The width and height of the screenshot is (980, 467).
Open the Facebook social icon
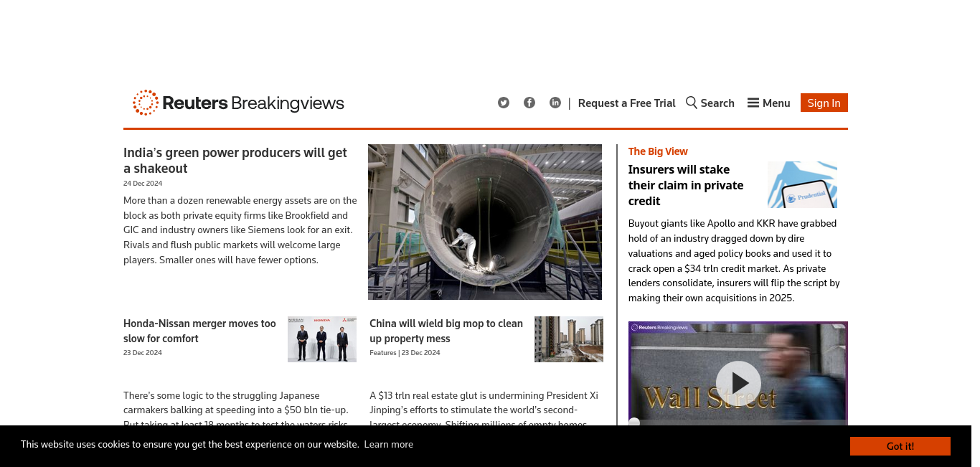tap(529, 103)
